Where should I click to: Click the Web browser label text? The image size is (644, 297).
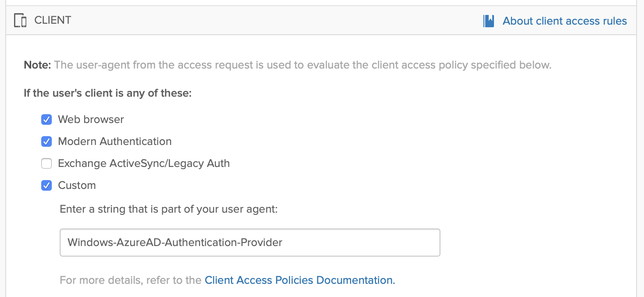91,120
